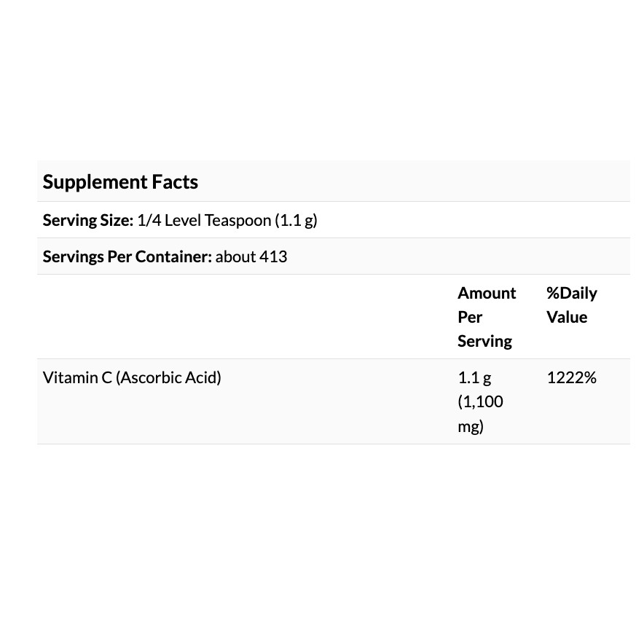This screenshot has width=644, height=644.
Task: Click the Supplement Facts heading
Action: coord(120,182)
